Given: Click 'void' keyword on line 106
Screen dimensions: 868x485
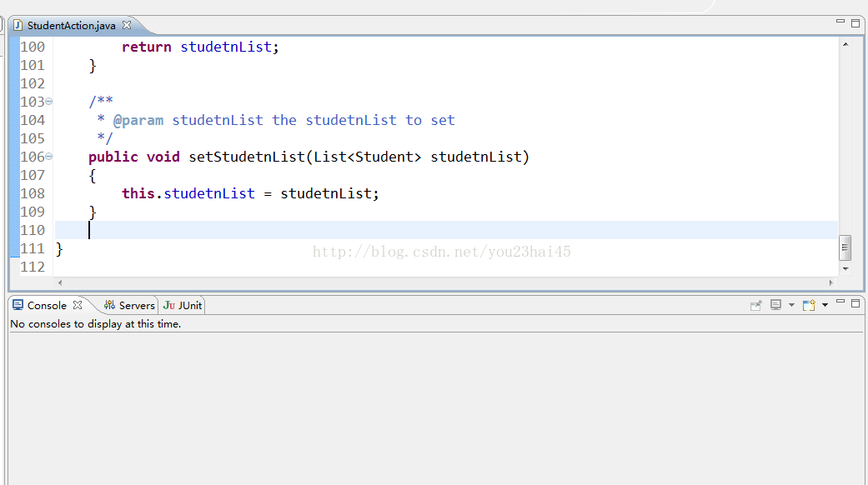Looking at the screenshot, I should click(163, 157).
